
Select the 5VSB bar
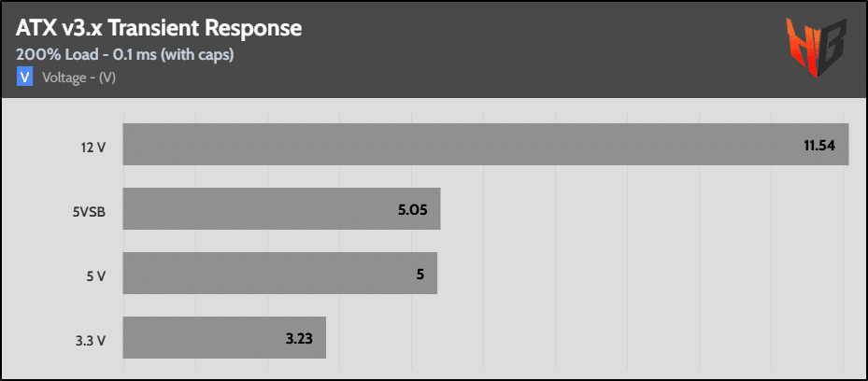(281, 208)
